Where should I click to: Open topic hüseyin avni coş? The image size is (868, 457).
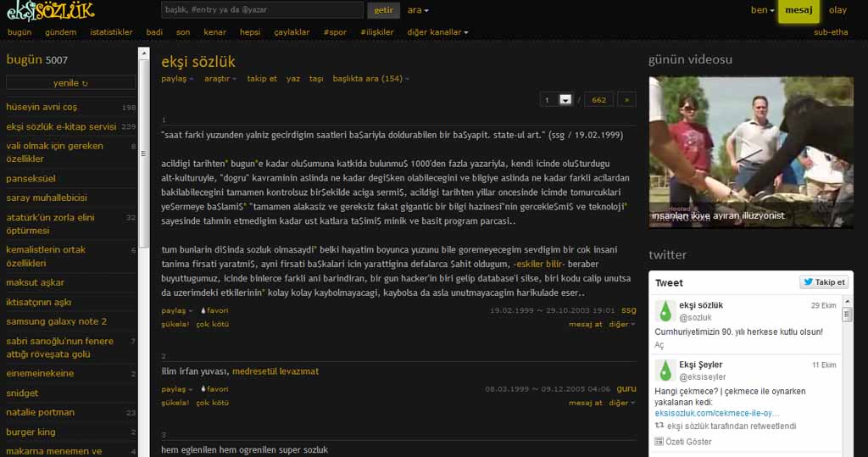[x=42, y=107]
